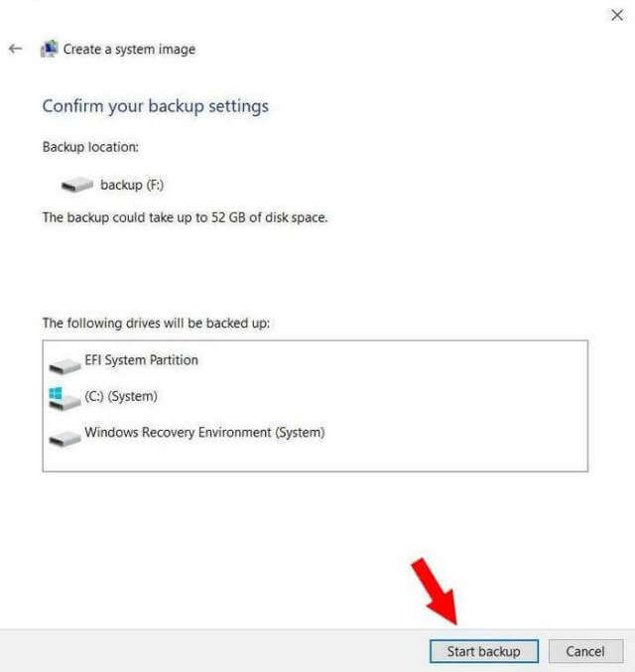
Task: Close the system image dialog
Action: coord(617,16)
